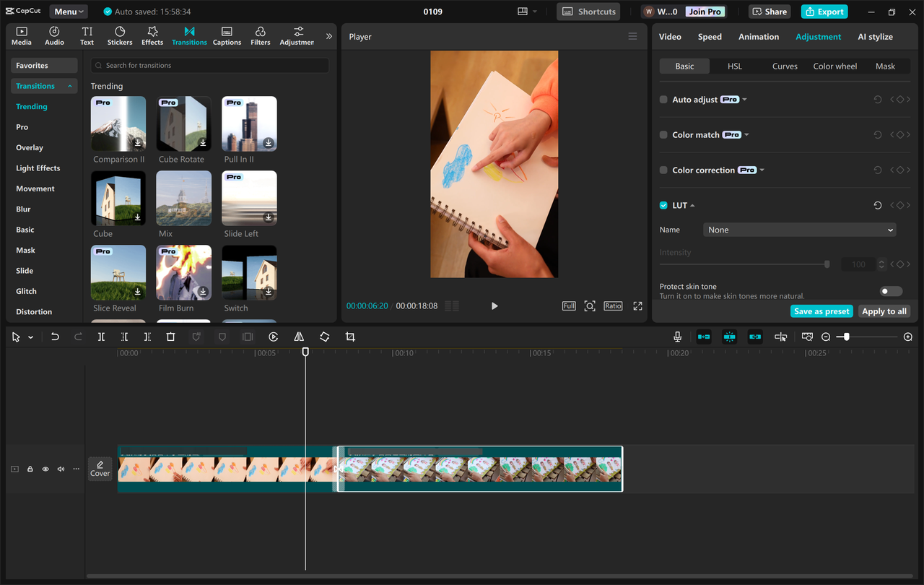The image size is (924, 585).
Task: Open the voiceover recording microphone tool
Action: 677,337
